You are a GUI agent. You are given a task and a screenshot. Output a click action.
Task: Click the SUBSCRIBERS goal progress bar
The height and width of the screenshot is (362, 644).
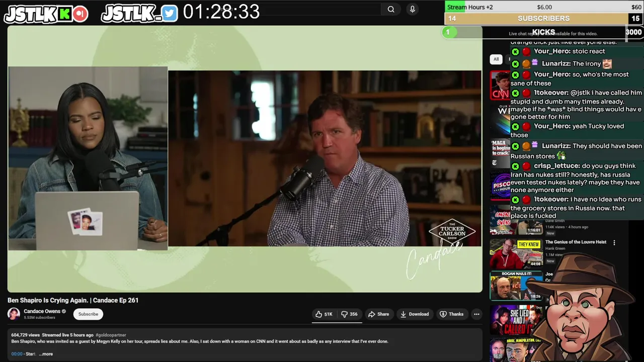[x=544, y=19]
